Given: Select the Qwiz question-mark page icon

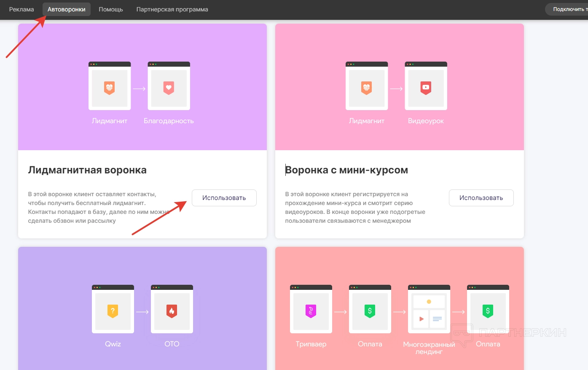Looking at the screenshot, I should (113, 309).
